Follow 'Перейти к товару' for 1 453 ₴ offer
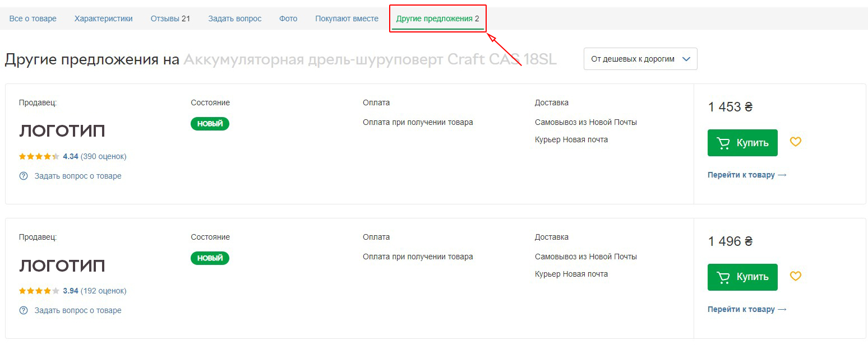 747,175
